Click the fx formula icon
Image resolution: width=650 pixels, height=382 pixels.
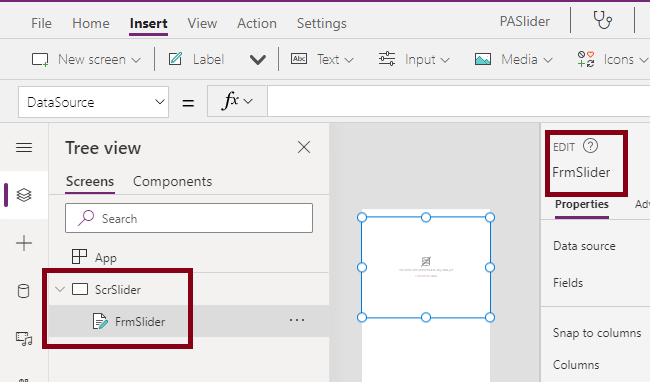click(x=230, y=101)
